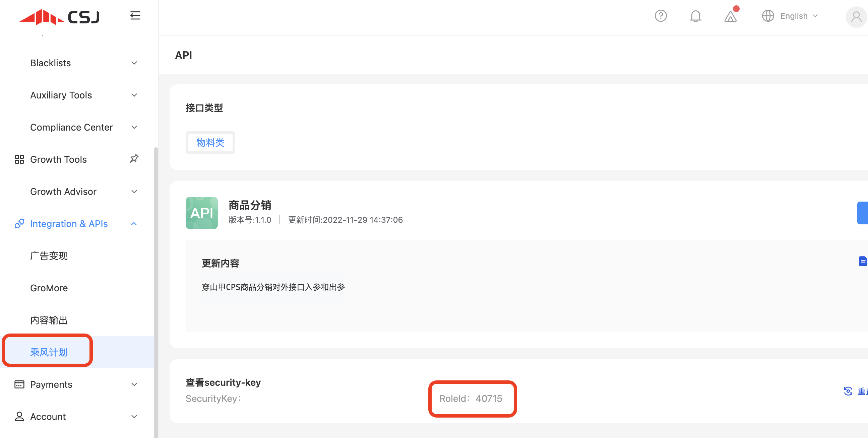Click the CSJ logo
This screenshot has width=868, height=438.
pos(60,17)
